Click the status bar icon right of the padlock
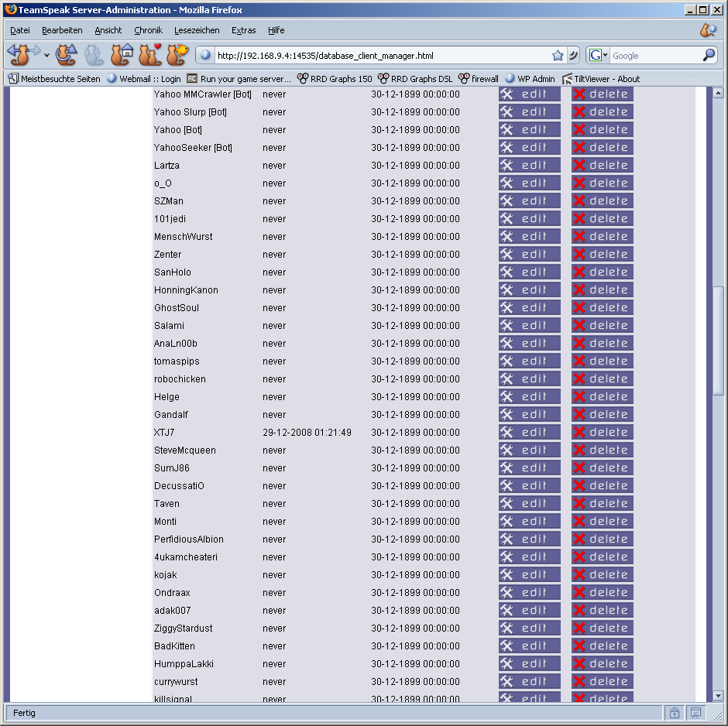 (695, 713)
